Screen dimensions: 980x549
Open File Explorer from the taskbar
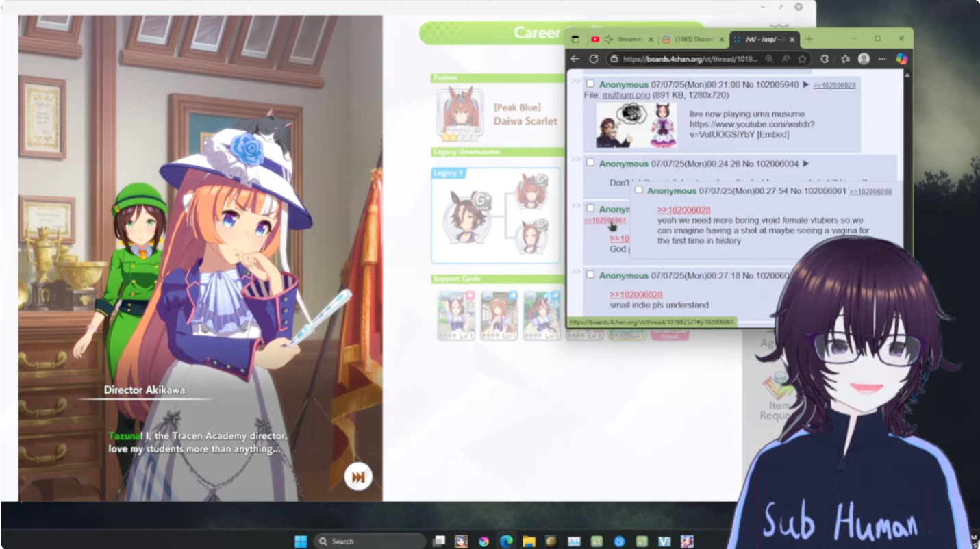click(x=529, y=541)
